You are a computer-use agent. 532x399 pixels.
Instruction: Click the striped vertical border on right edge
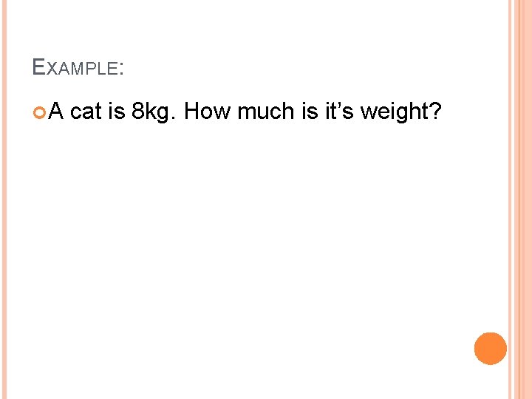coord(520,199)
